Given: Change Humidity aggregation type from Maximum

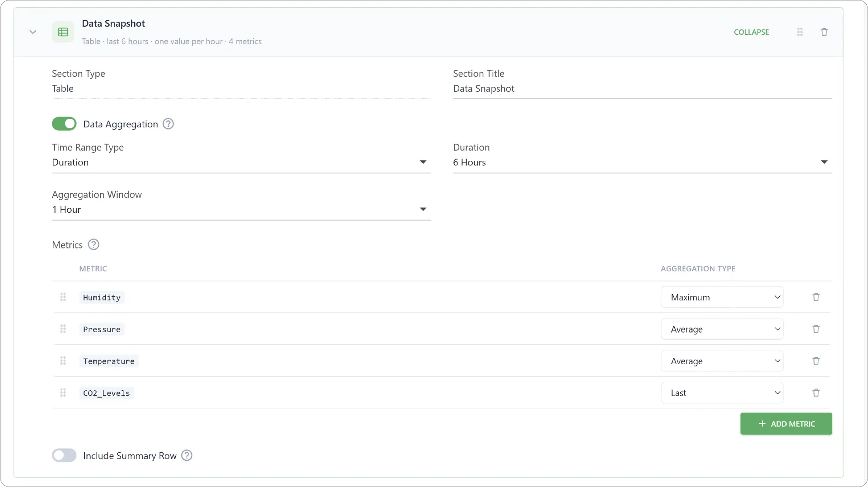Looking at the screenshot, I should 722,297.
